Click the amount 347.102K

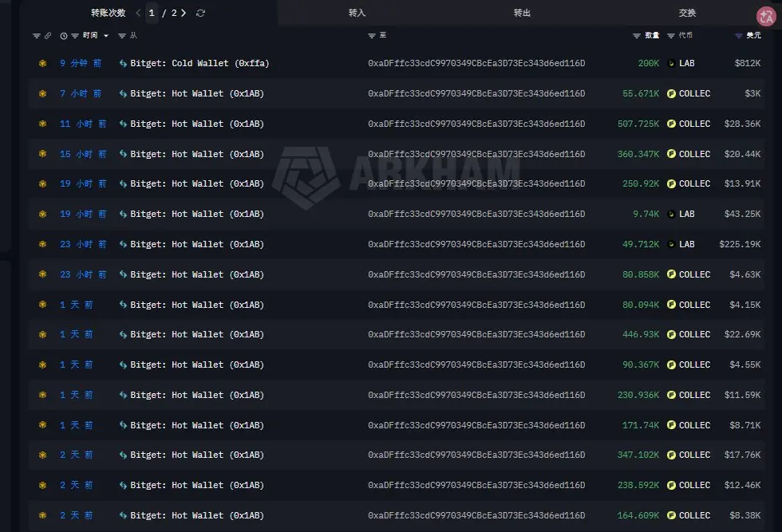(638, 455)
